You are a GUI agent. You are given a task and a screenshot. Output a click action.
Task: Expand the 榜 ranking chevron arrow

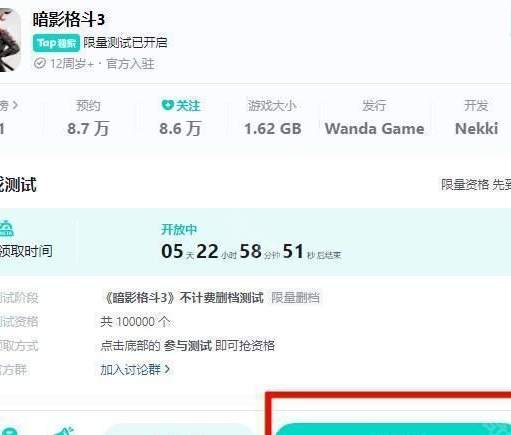point(15,105)
